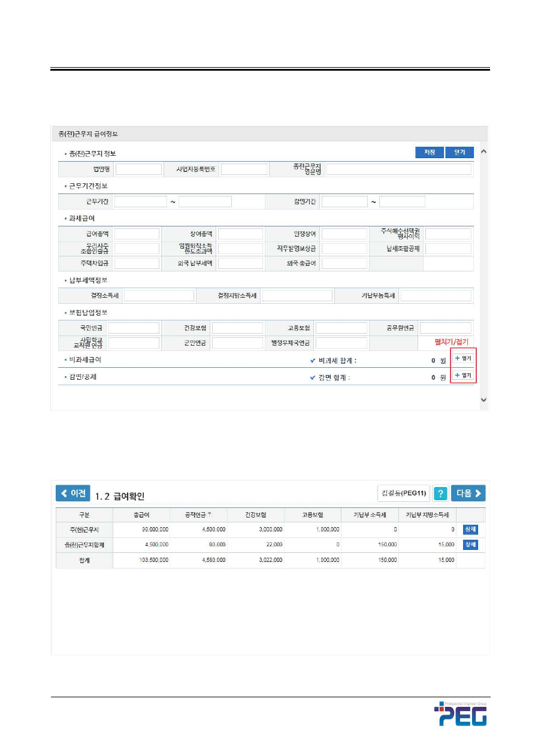Open 상세 for 주(현)근무지 row
The height and width of the screenshot is (756, 535).
pyautogui.click(x=471, y=529)
